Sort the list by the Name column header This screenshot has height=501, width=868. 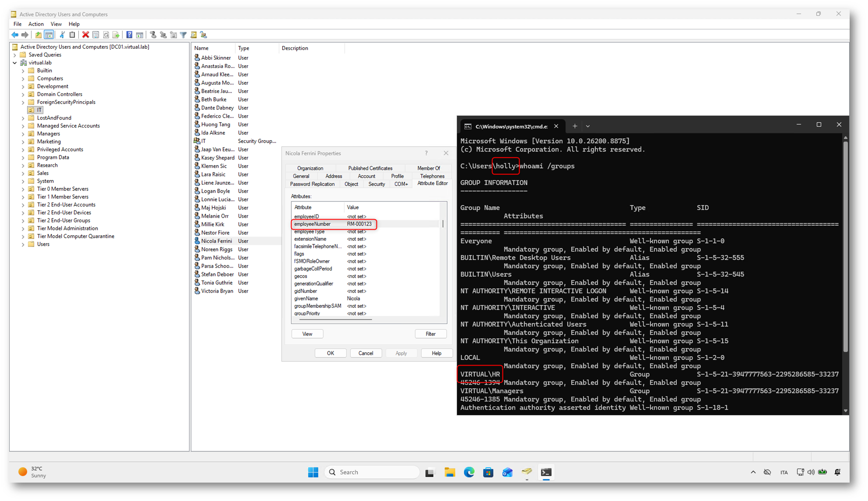click(213, 48)
